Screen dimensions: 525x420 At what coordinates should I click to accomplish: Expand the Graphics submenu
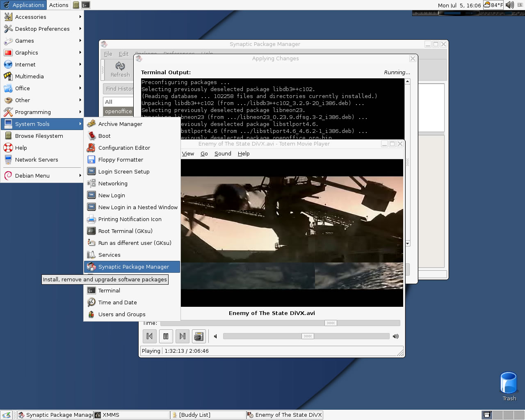tap(42, 52)
